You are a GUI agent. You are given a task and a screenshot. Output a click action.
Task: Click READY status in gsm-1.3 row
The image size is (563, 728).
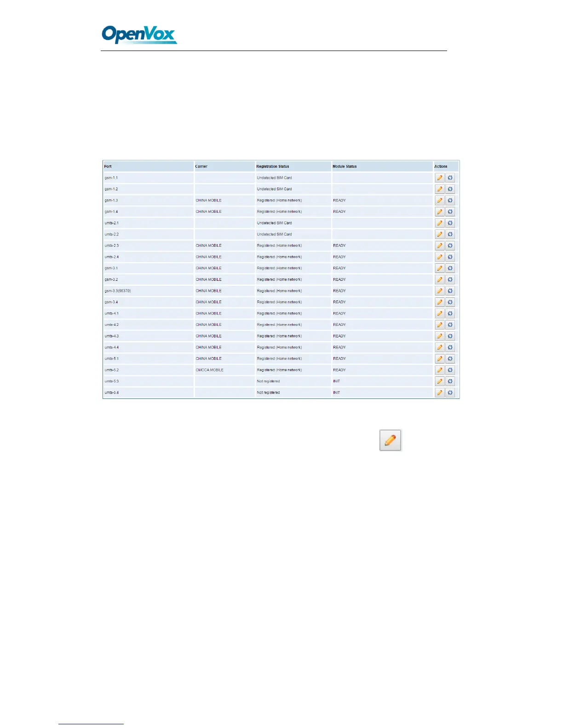click(339, 200)
